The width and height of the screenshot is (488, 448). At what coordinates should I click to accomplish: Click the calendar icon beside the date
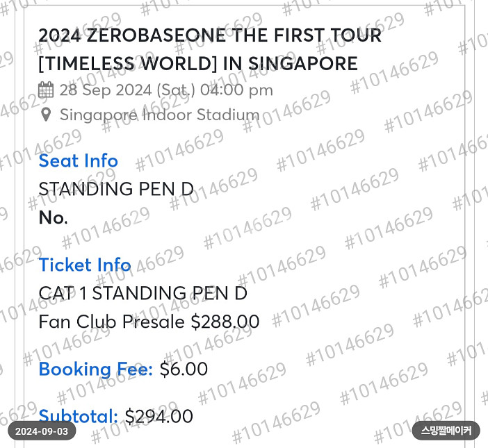tap(46, 90)
